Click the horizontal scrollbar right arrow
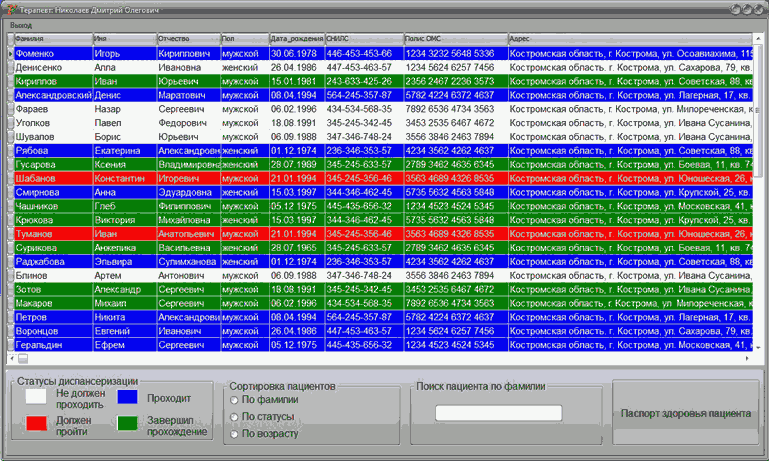This screenshot has height=462, width=770. pyautogui.click(x=745, y=357)
